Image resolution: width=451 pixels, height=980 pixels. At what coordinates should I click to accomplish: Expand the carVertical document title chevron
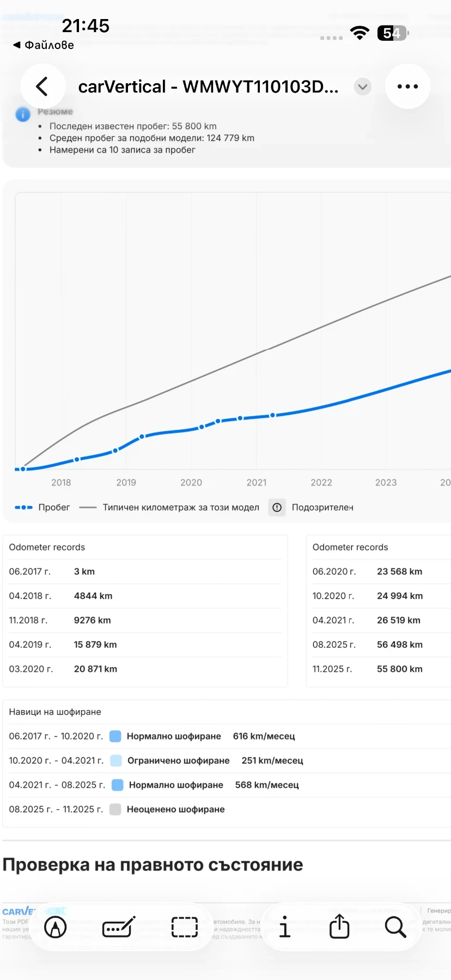pos(362,87)
